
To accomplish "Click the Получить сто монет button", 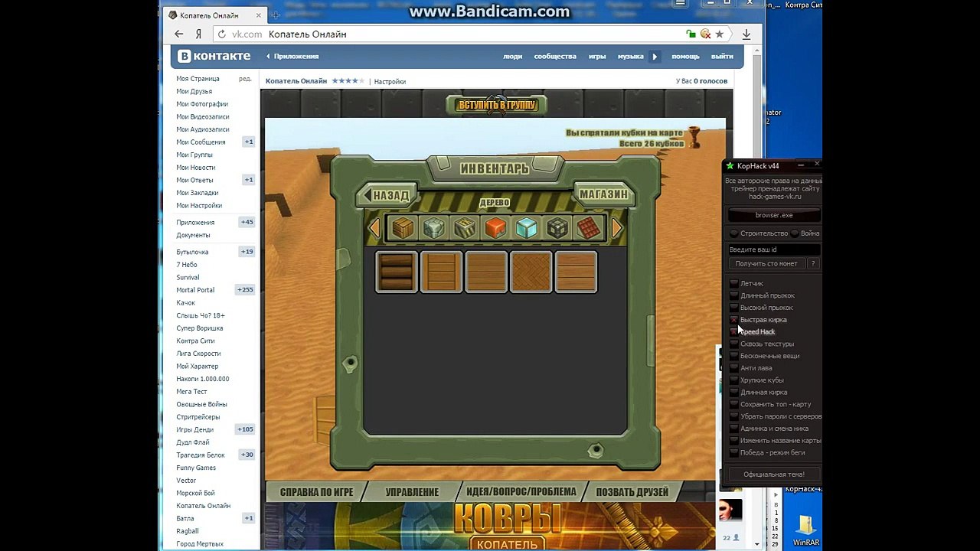I will [766, 263].
